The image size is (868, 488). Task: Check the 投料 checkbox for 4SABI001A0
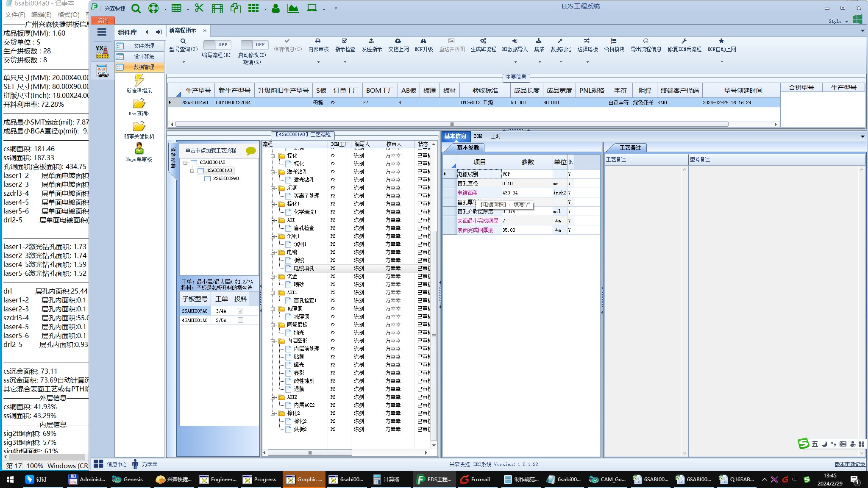240,320
